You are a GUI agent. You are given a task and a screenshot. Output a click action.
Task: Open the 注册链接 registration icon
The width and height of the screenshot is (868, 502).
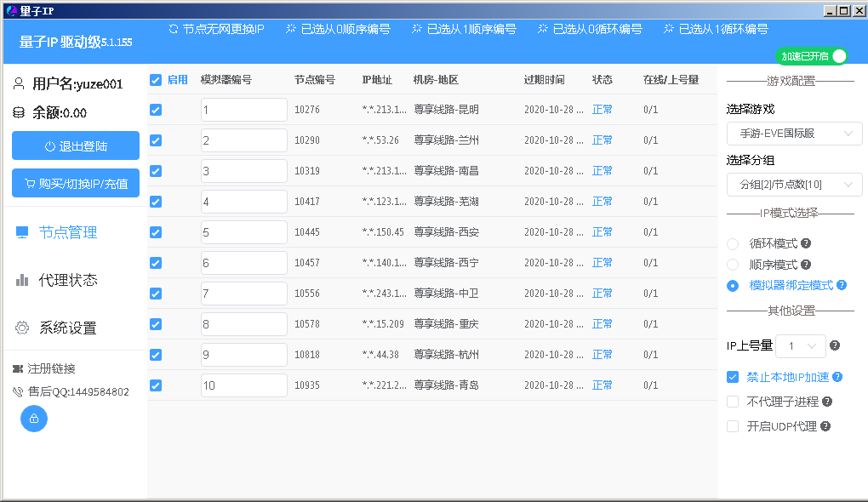[x=19, y=369]
